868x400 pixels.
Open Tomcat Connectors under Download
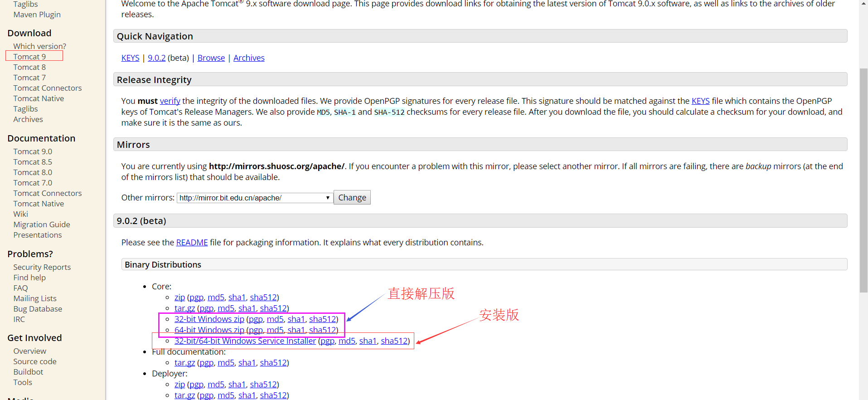click(48, 88)
